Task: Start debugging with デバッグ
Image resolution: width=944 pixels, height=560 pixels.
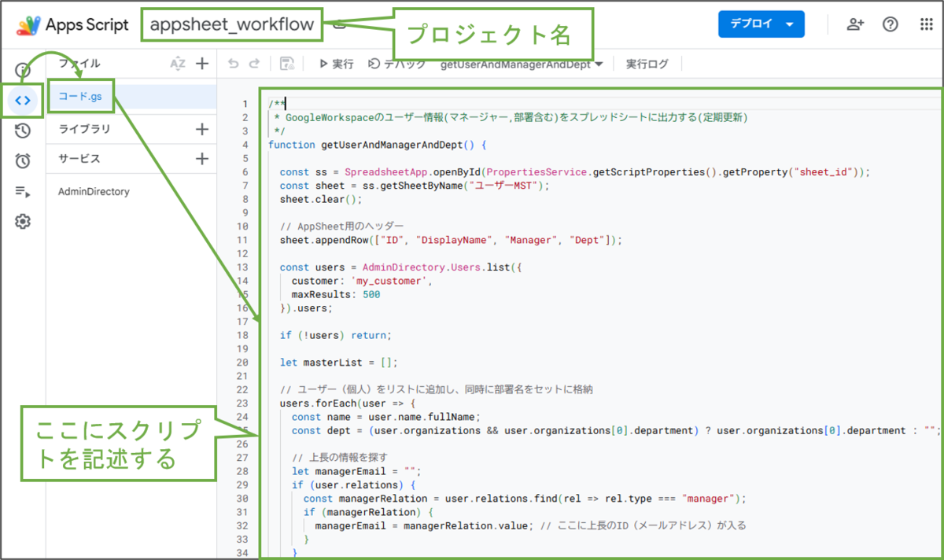Action: [x=398, y=64]
